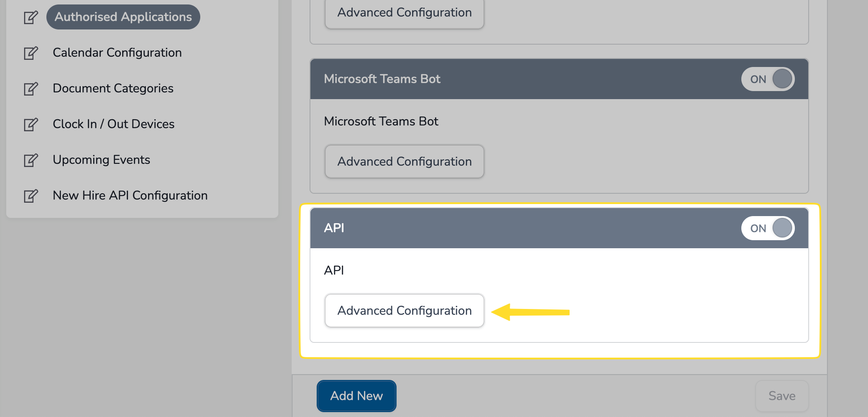
Task: Navigate to Upcoming Events
Action: pyautogui.click(x=101, y=160)
